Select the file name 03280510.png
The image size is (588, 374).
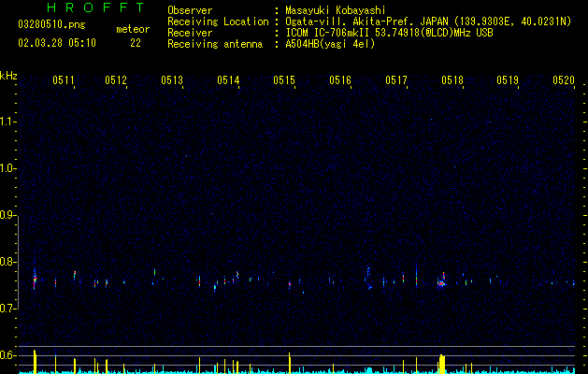tap(51, 25)
